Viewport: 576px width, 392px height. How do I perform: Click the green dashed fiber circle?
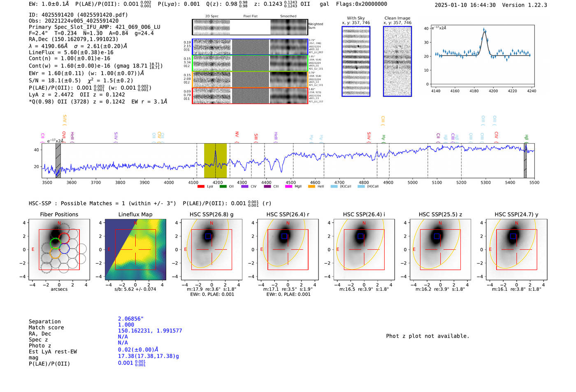pyautogui.click(x=55, y=243)
